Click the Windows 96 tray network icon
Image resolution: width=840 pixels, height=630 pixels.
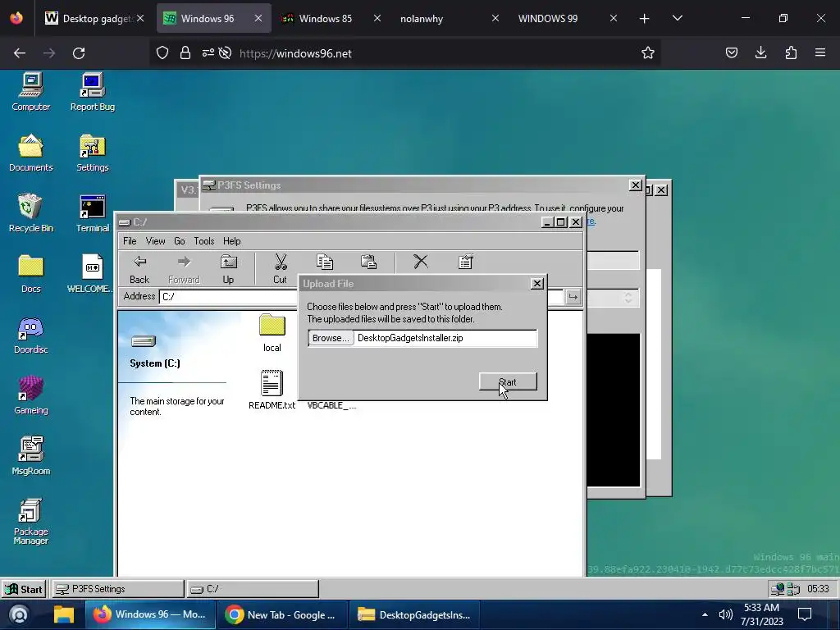point(778,589)
